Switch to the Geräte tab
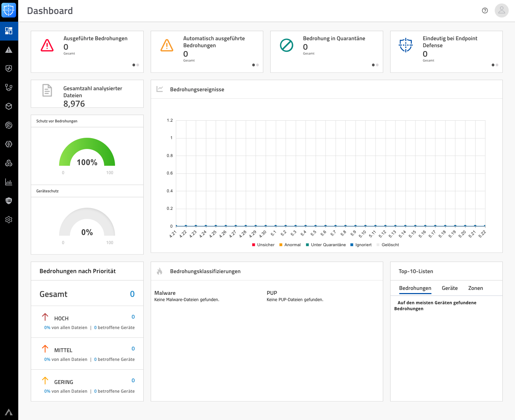Screen dimensions: 515x420 point(450,288)
